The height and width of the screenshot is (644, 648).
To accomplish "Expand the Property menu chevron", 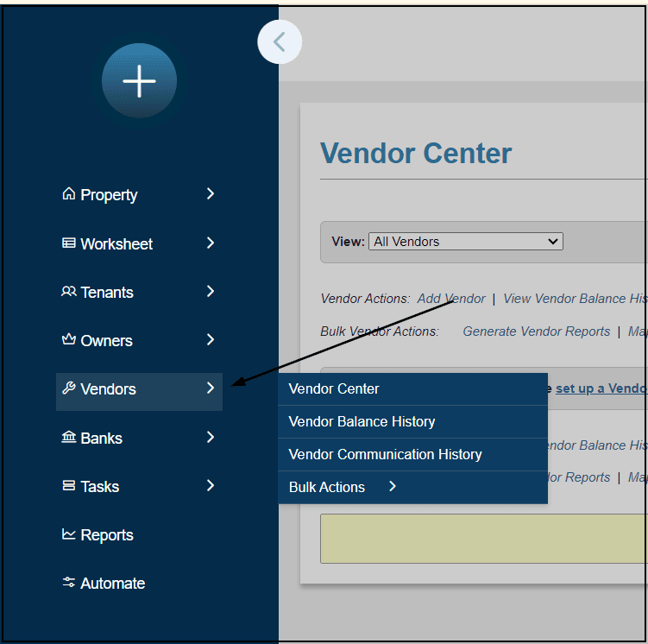I will pyautogui.click(x=211, y=194).
